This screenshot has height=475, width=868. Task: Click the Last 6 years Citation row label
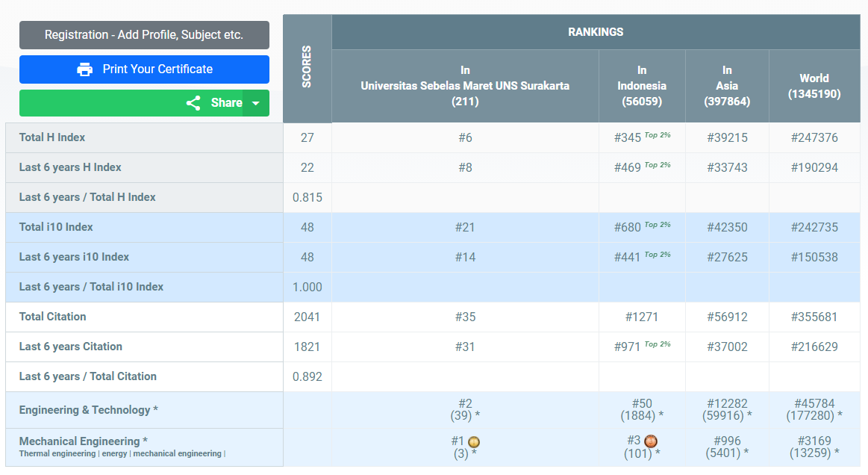point(71,347)
